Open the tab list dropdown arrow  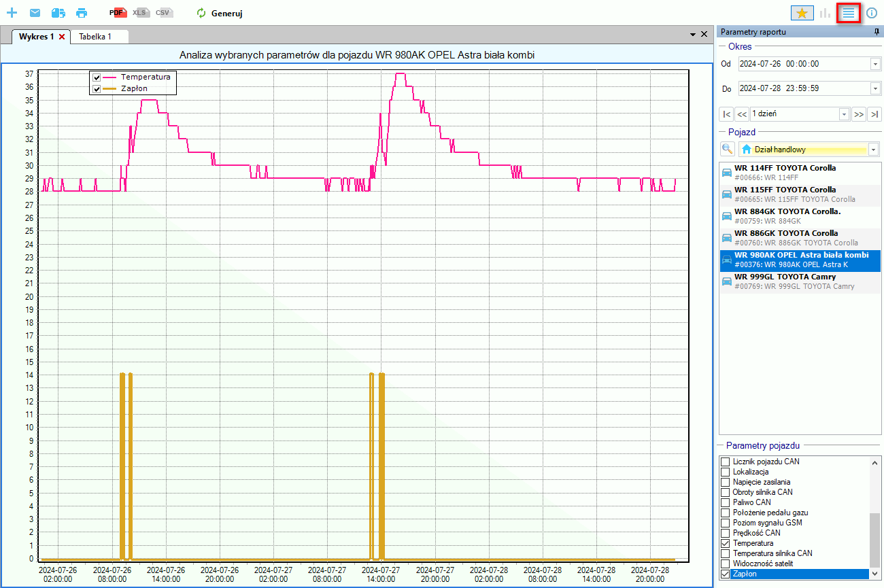693,34
